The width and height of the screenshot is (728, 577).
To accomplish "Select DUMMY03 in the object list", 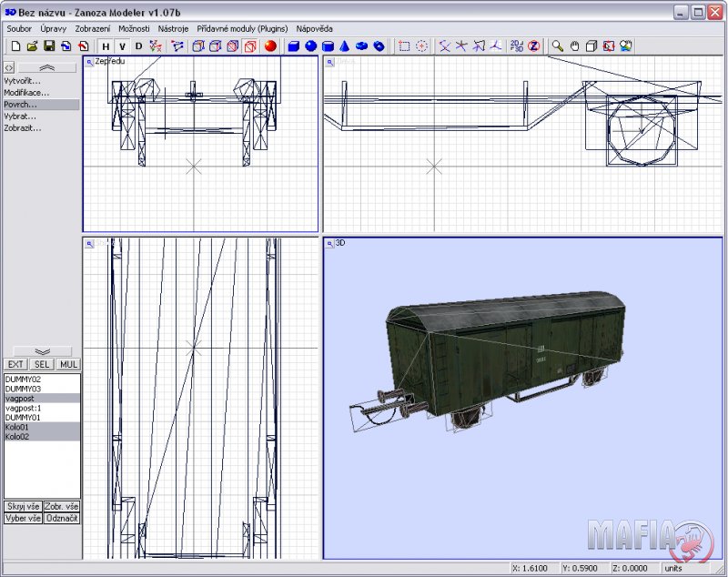I will 23,388.
